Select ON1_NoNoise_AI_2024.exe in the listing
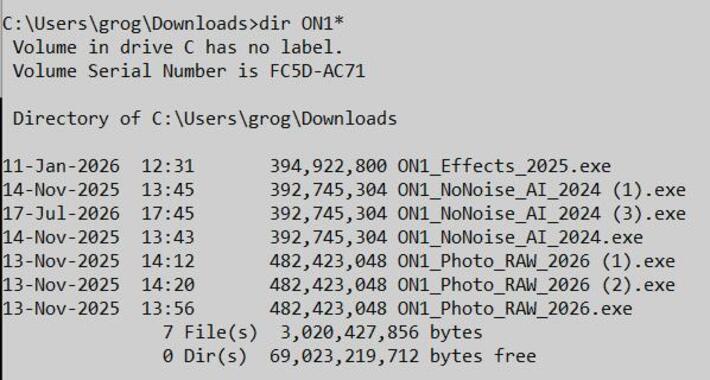 [x=520, y=237]
